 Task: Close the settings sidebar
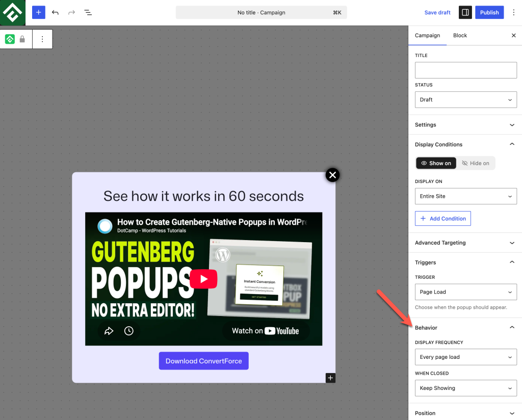click(x=513, y=35)
